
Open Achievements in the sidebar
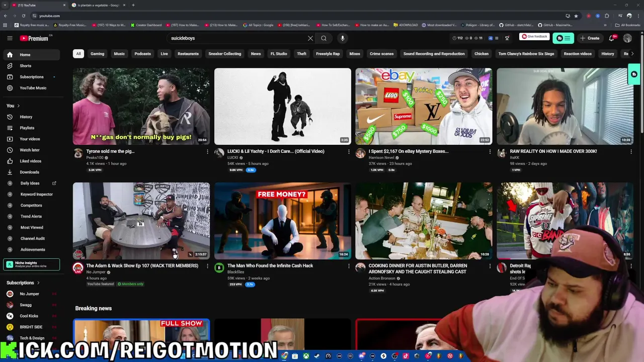tap(31, 250)
